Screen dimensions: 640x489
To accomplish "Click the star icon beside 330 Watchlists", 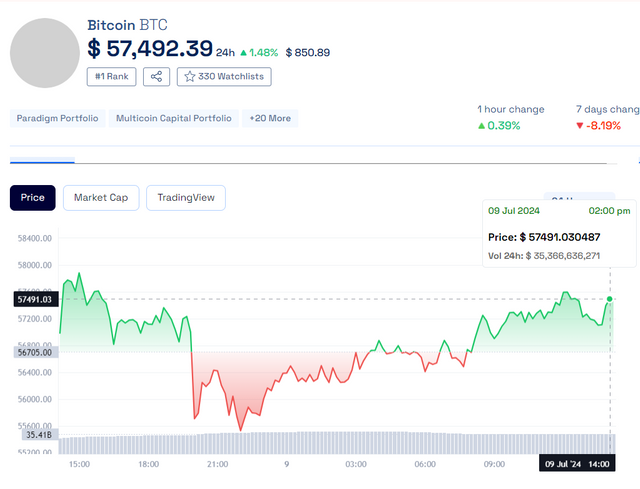I will pos(189,76).
